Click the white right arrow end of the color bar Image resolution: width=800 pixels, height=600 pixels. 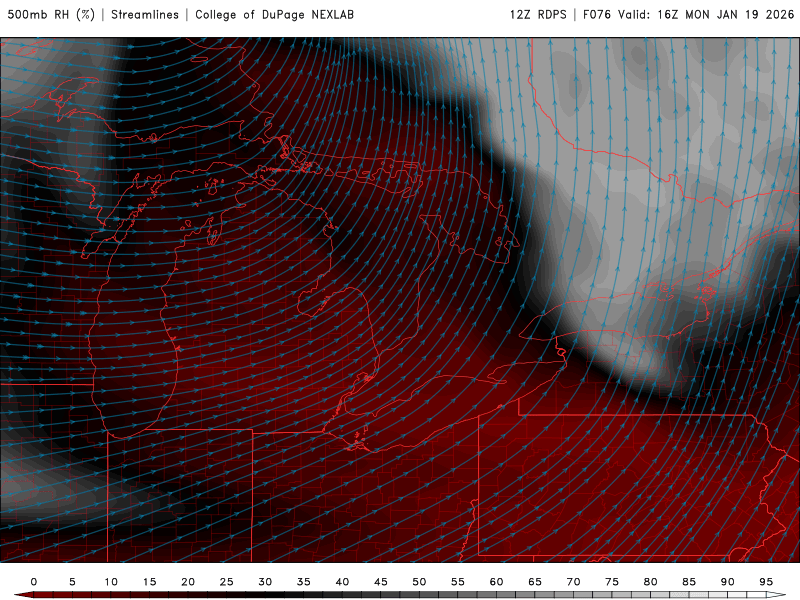tap(776, 595)
